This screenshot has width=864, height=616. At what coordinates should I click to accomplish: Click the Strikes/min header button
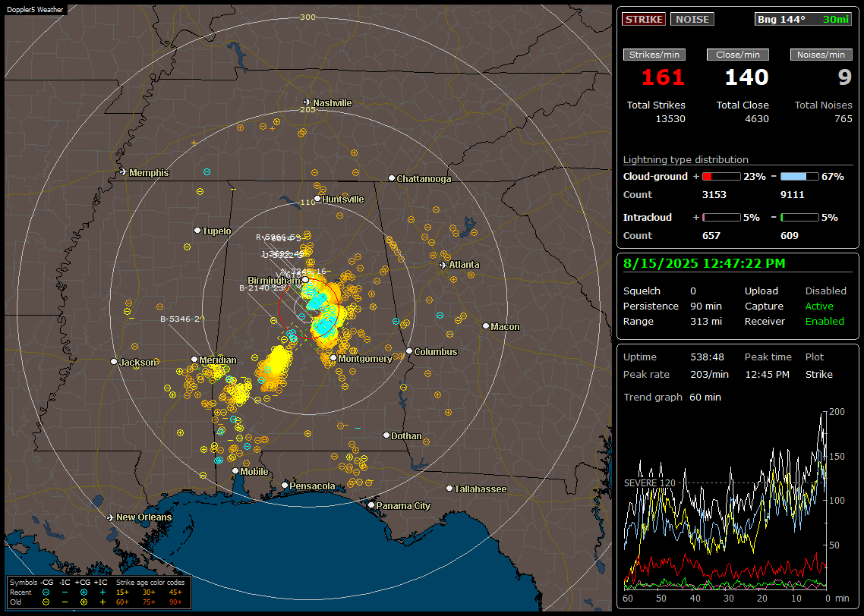point(654,55)
